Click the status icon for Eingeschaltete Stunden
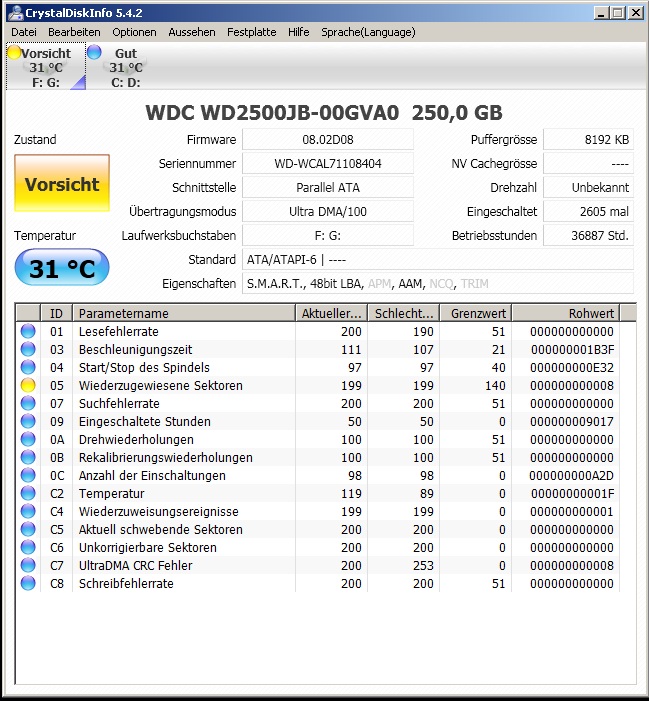 coord(28,421)
